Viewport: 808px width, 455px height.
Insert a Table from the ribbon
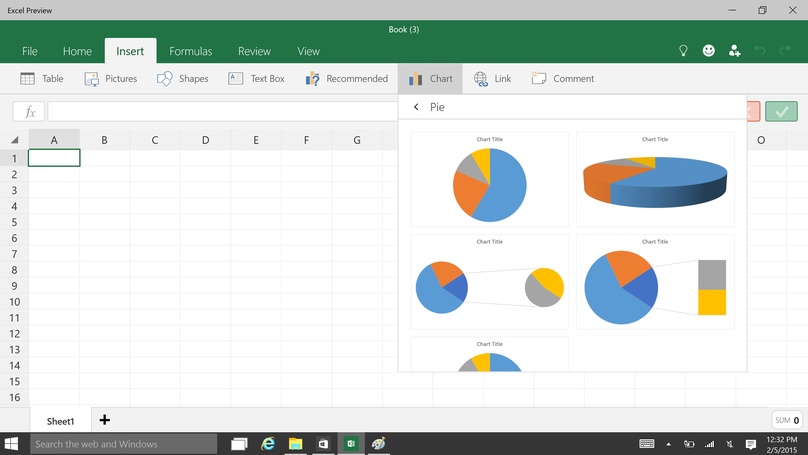click(42, 78)
